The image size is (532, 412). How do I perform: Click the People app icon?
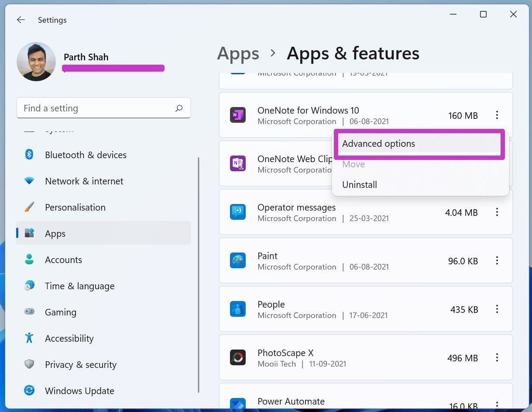point(238,309)
